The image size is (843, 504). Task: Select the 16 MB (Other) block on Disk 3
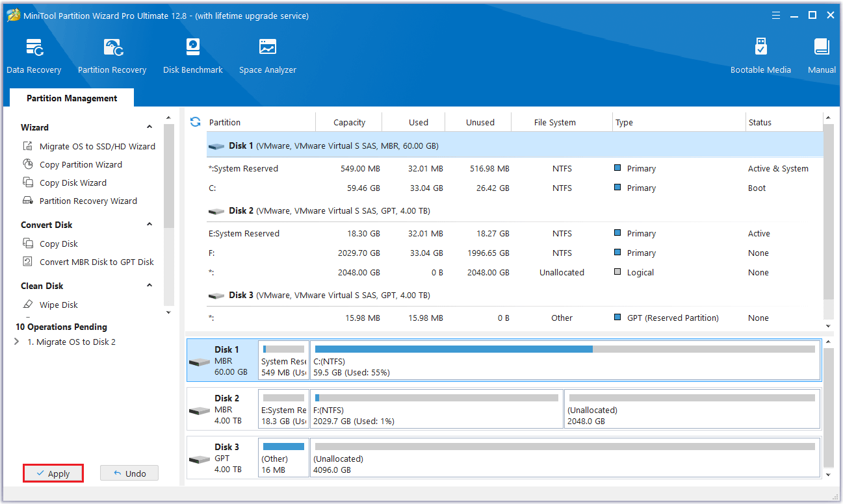click(x=283, y=458)
